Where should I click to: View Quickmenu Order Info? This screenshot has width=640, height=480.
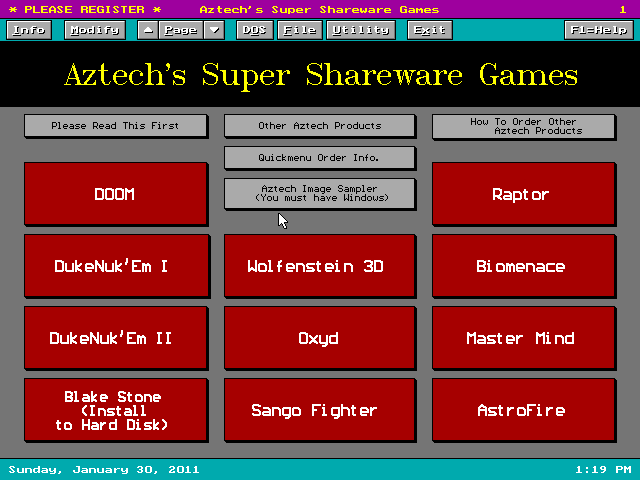(319, 157)
